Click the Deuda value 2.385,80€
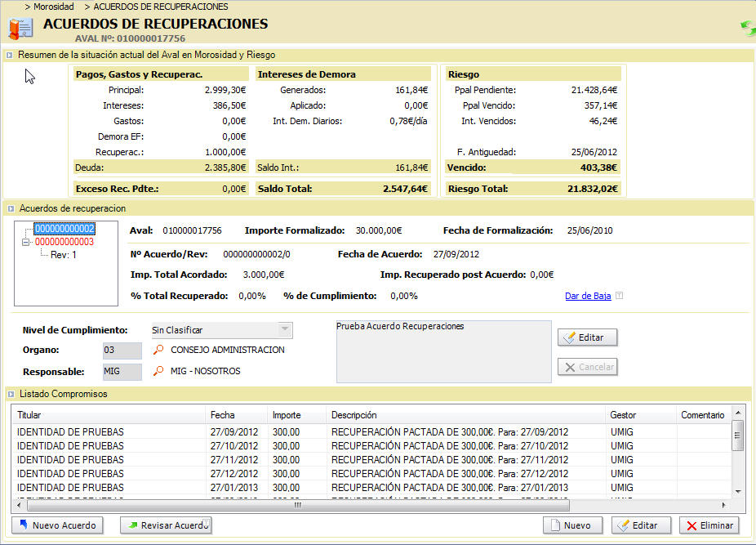756x545 pixels. [x=225, y=168]
